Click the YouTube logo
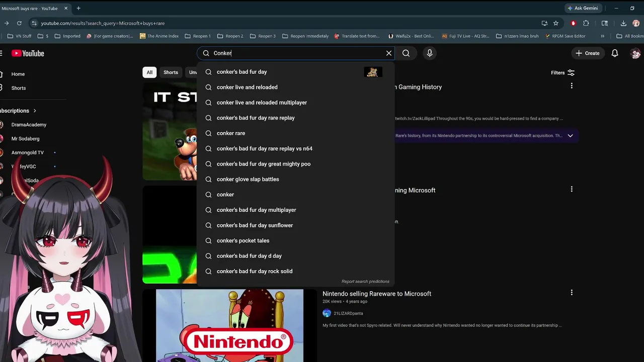This screenshot has height=362, width=644. point(28,53)
